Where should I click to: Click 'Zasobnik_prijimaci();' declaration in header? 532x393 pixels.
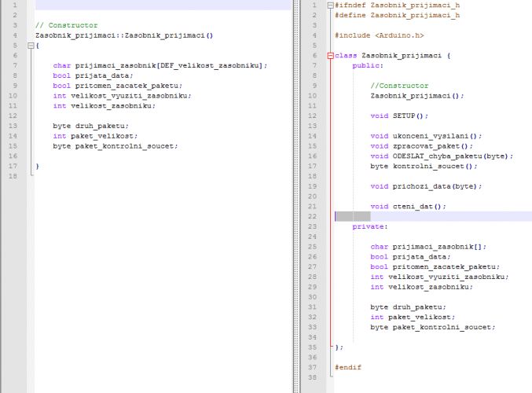[417, 96]
